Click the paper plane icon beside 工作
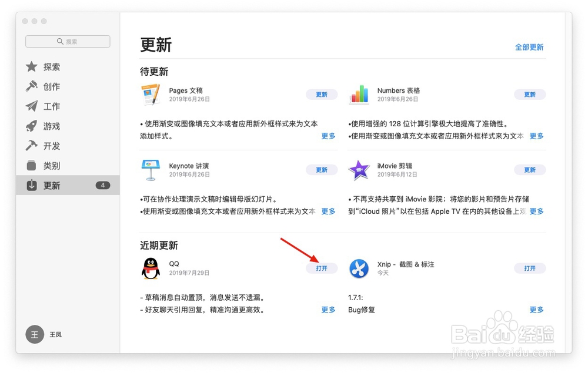 (32, 106)
